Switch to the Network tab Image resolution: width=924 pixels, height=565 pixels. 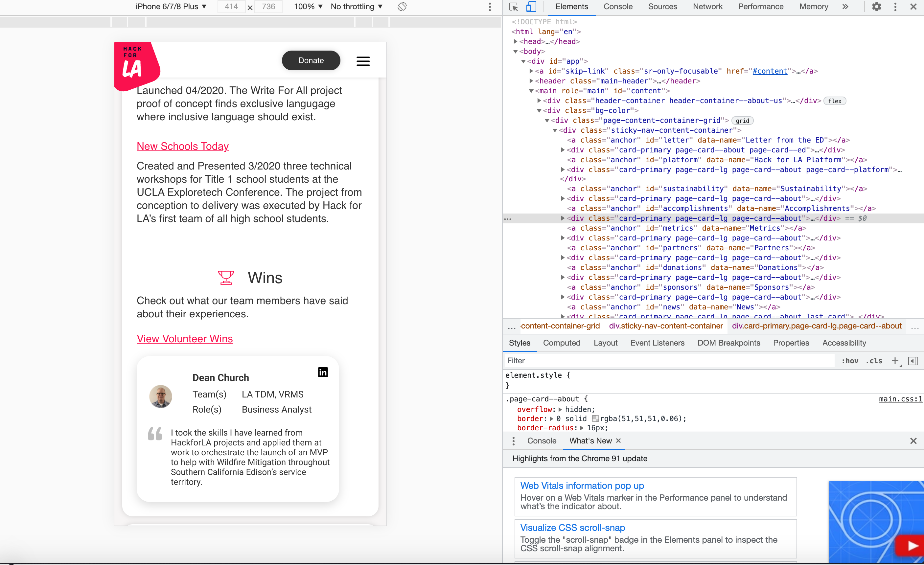click(x=707, y=7)
